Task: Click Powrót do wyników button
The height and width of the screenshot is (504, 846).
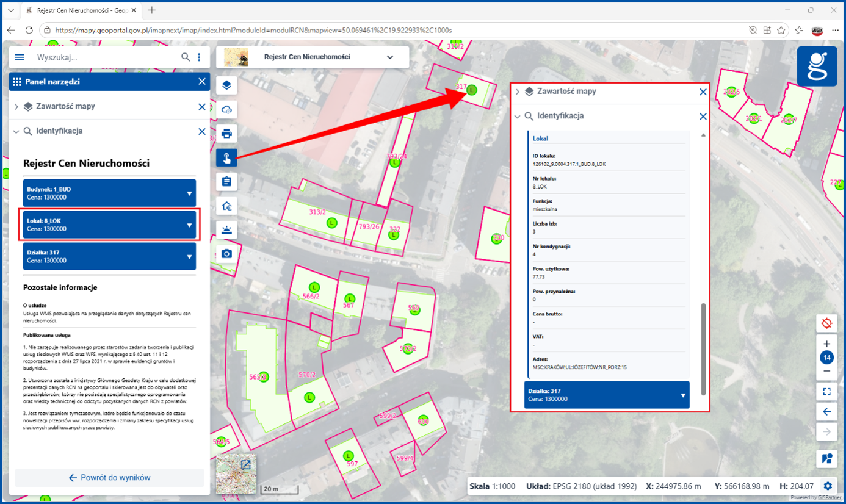Action: tap(110, 478)
